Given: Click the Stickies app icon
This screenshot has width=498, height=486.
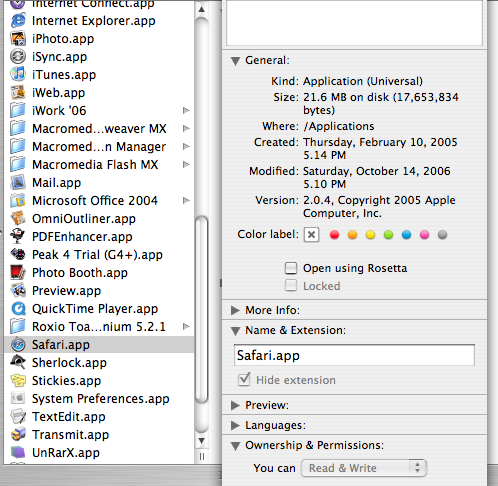Looking at the screenshot, I should pyautogui.click(x=18, y=381).
